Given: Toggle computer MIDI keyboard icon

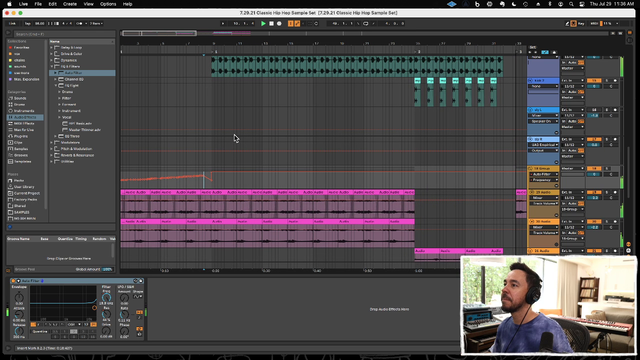Looking at the screenshot, I should pos(573,24).
